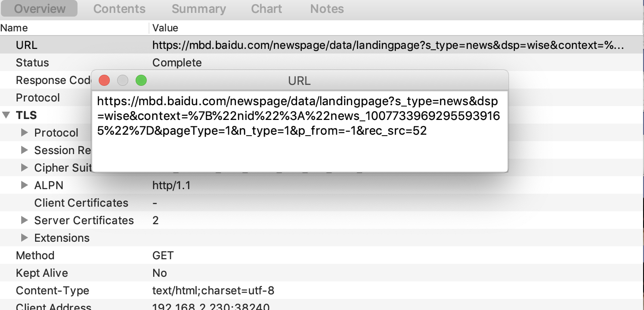Zoom the URL popup with green button
The image size is (644, 310).
[141, 80]
